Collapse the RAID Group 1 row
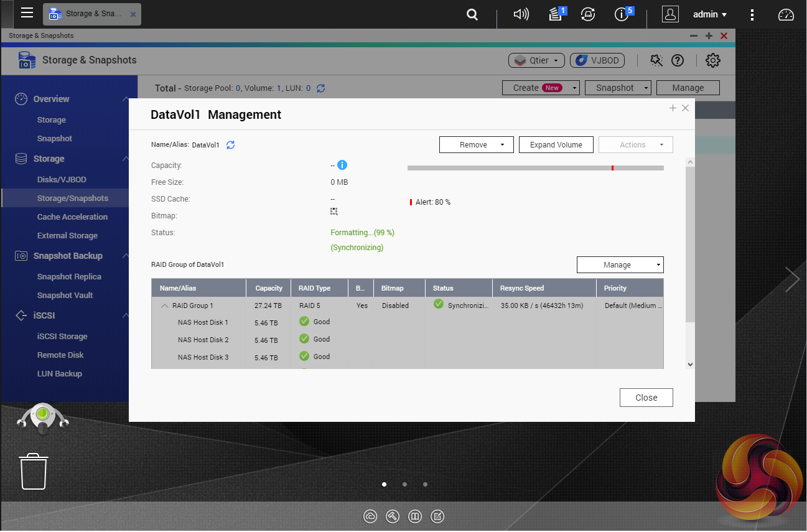Screen dimensions: 807x532 [x=165, y=306]
